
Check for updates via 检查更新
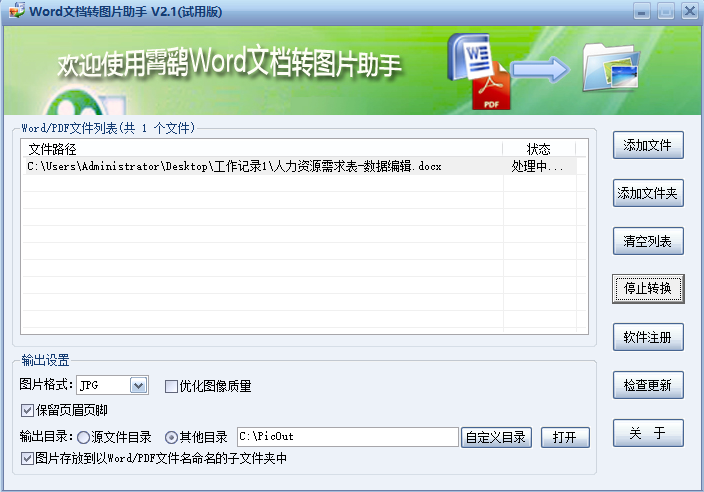648,385
